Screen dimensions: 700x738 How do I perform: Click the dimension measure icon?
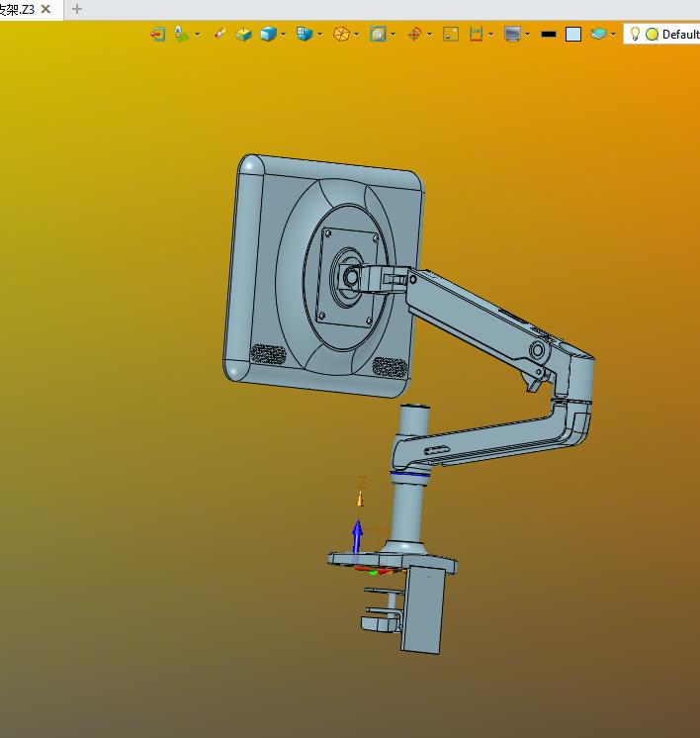click(476, 34)
